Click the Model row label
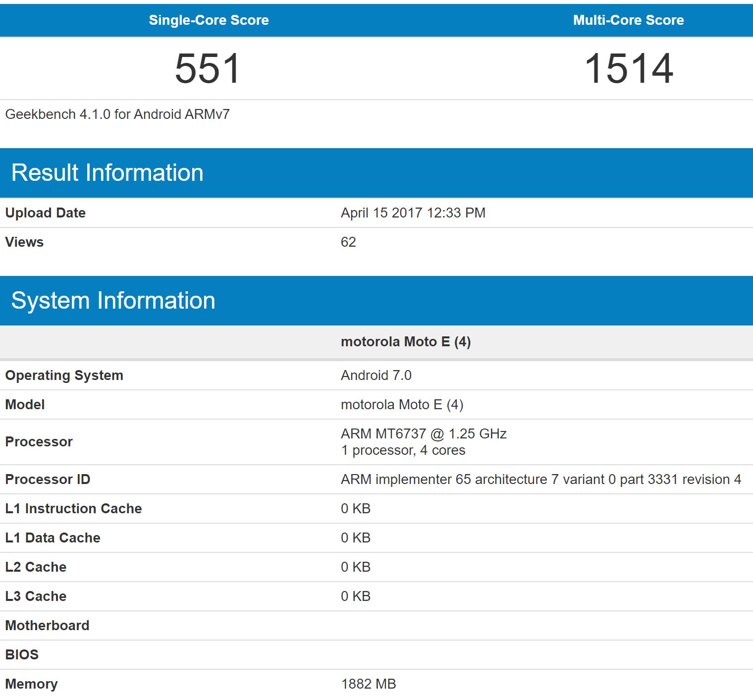This screenshot has height=700, width=753. [x=25, y=405]
